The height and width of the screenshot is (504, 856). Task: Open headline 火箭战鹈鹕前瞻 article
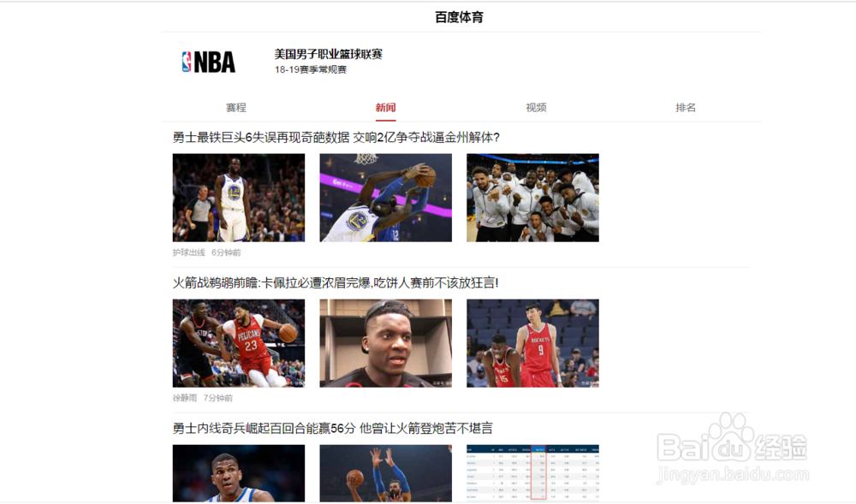tap(336, 282)
